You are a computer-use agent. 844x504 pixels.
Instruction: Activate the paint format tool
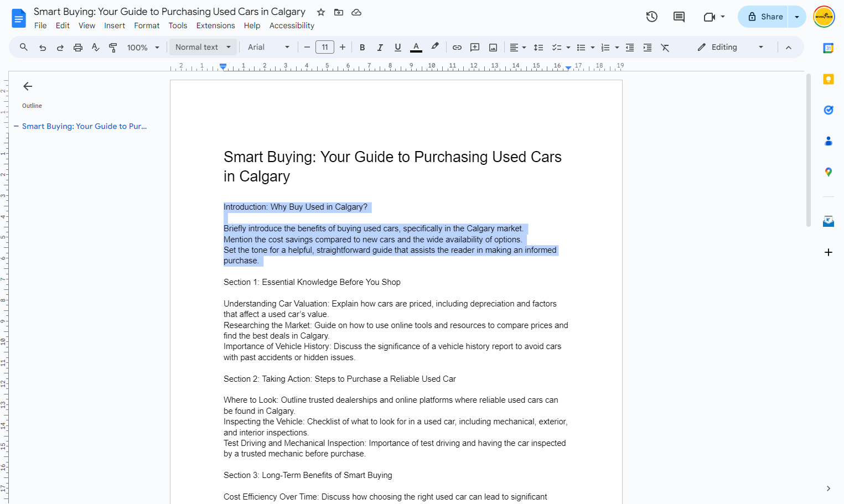[113, 48]
